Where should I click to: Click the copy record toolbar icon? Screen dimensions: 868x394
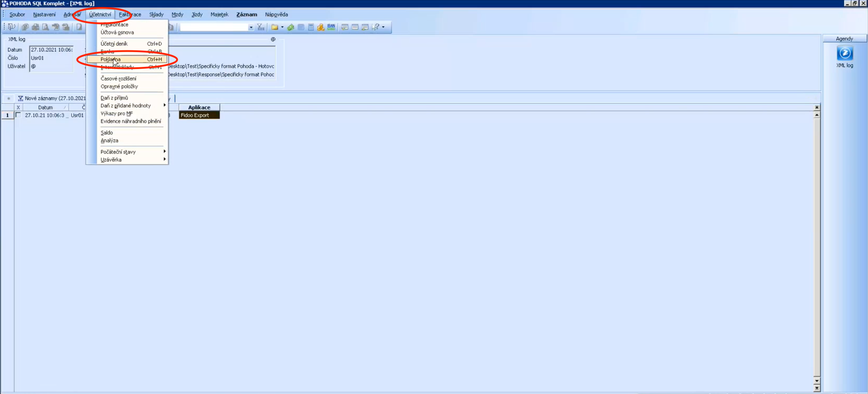click(25, 27)
